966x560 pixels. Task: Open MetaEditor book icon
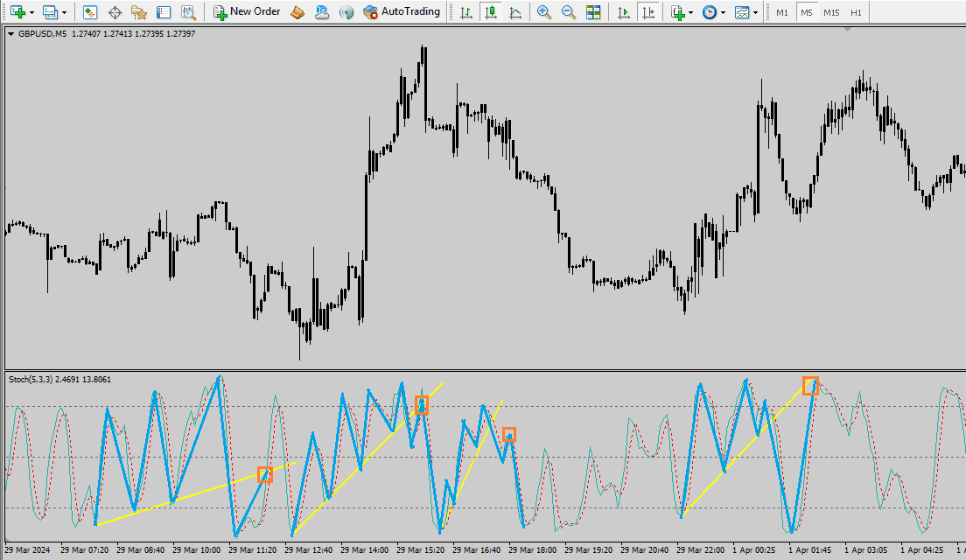pyautogui.click(x=297, y=12)
